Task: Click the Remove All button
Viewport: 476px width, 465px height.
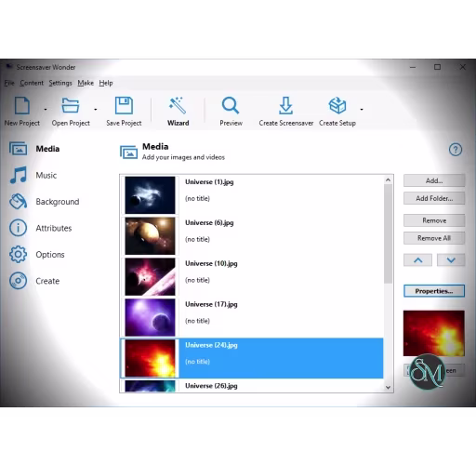Action: pyautogui.click(x=434, y=238)
